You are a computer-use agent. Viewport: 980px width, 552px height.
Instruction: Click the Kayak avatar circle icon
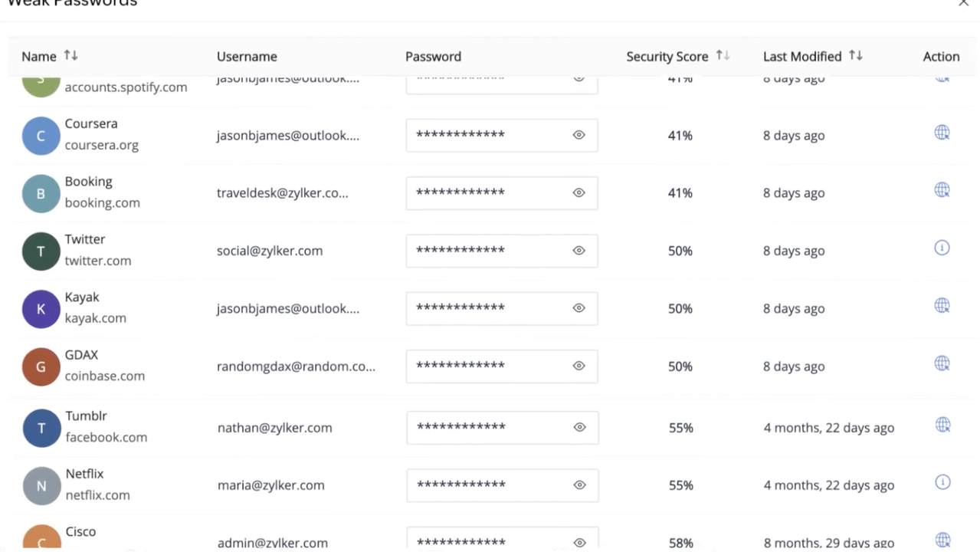pos(41,309)
